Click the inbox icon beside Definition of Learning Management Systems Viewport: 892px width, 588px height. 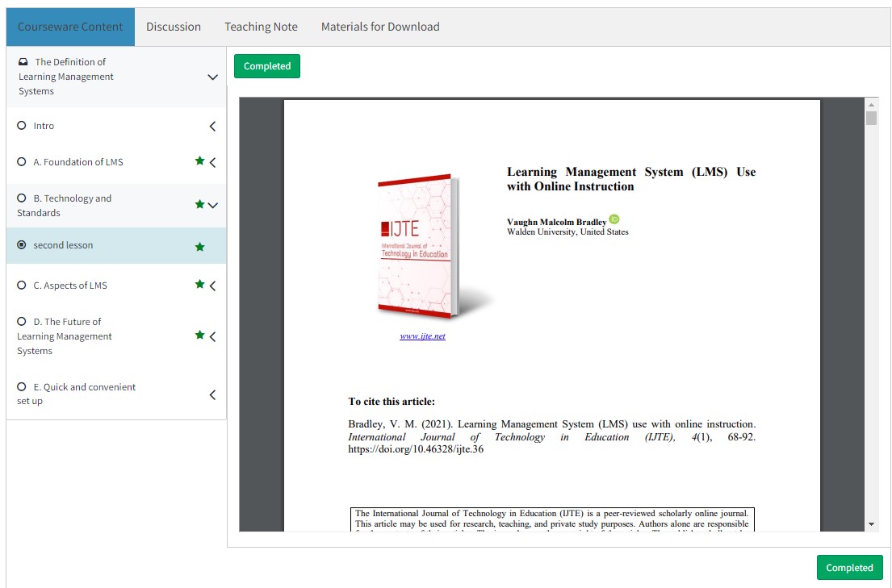point(23,62)
